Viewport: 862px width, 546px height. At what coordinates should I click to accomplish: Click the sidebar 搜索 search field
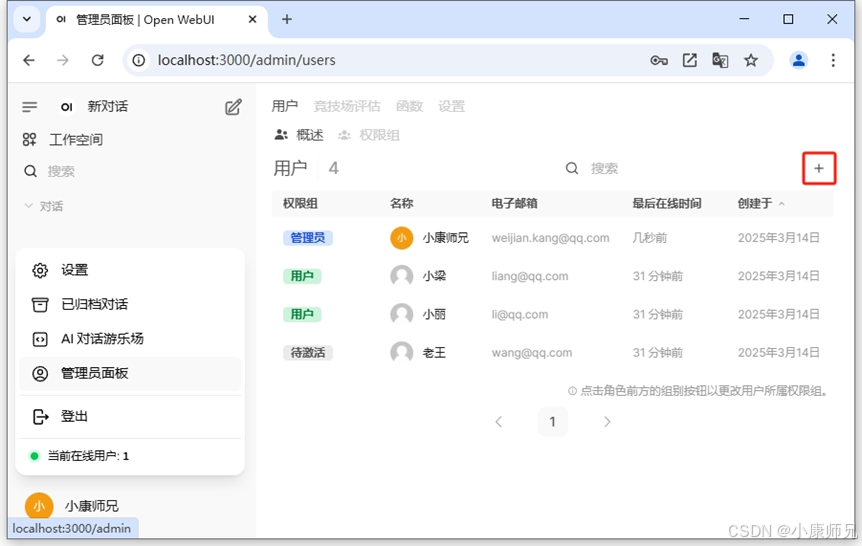click(x=60, y=172)
